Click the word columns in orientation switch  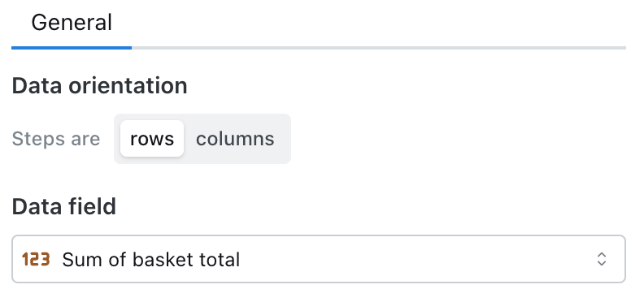coord(235,139)
